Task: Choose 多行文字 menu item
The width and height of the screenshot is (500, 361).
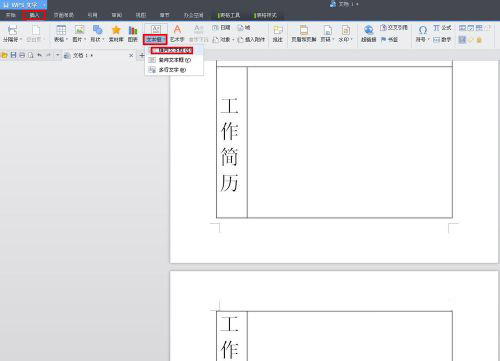Action: 174,70
